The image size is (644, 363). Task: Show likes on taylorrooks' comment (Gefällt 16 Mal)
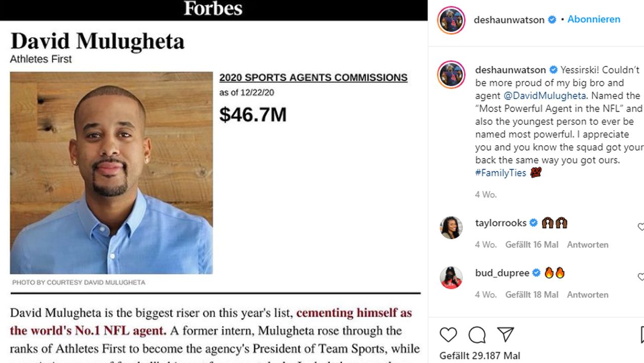(x=532, y=245)
